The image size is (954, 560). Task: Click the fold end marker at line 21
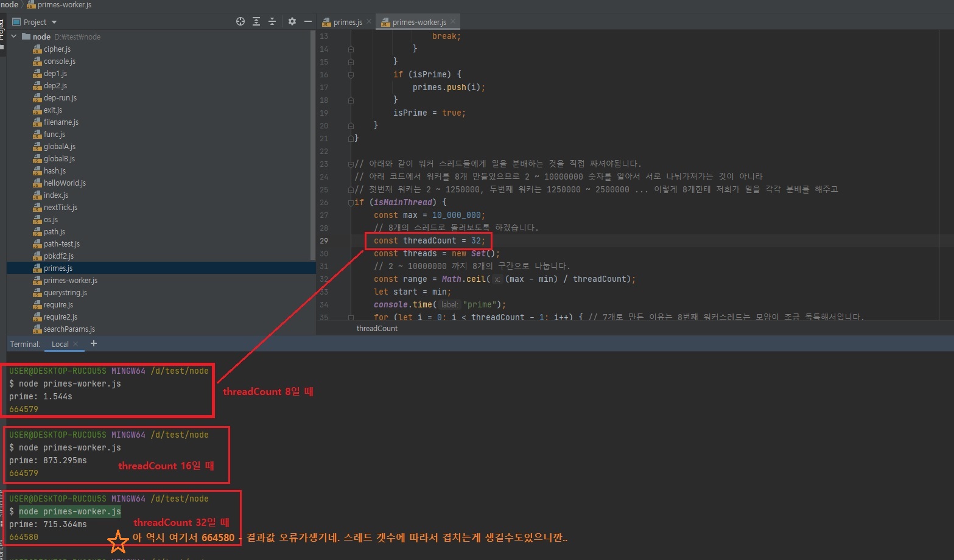tap(351, 138)
